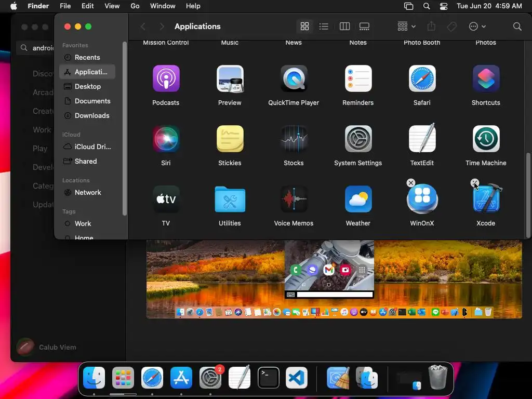Screen dimensions: 532x399
Task: Click the desktop screenshot in App Store window
Action: point(334,279)
